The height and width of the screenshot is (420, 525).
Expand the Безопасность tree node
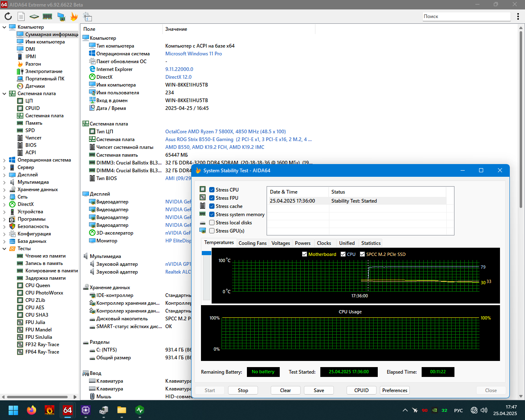click(x=5, y=226)
